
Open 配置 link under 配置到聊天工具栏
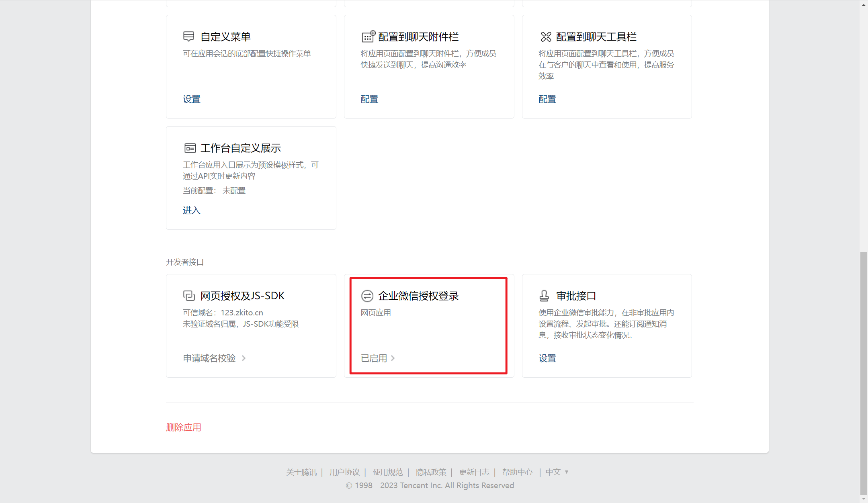pos(547,99)
